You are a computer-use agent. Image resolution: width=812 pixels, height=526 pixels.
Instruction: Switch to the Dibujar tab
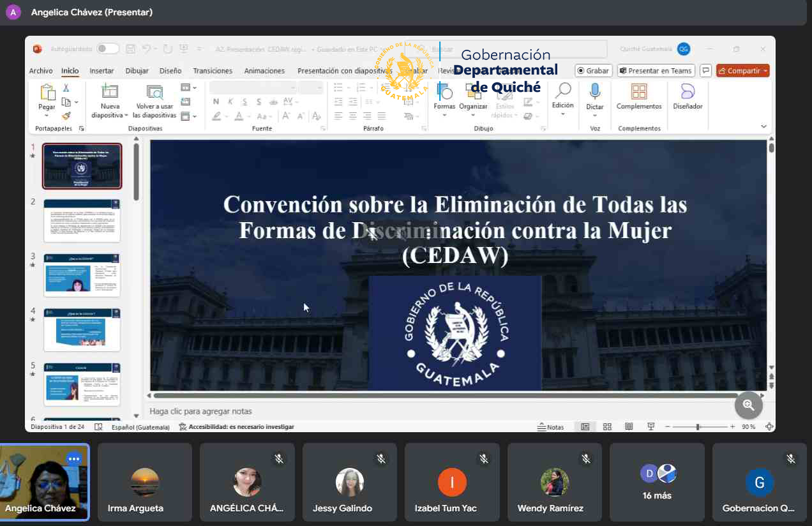(137, 71)
